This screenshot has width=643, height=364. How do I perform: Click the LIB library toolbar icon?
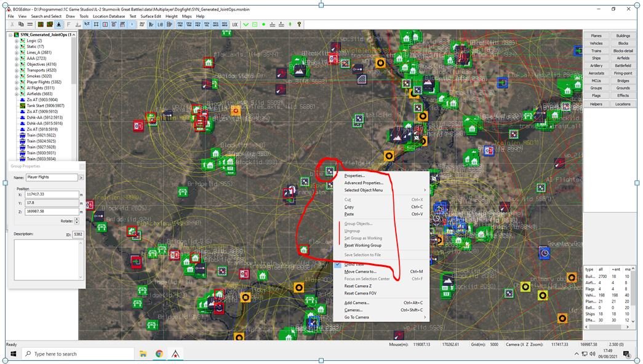click(161, 25)
